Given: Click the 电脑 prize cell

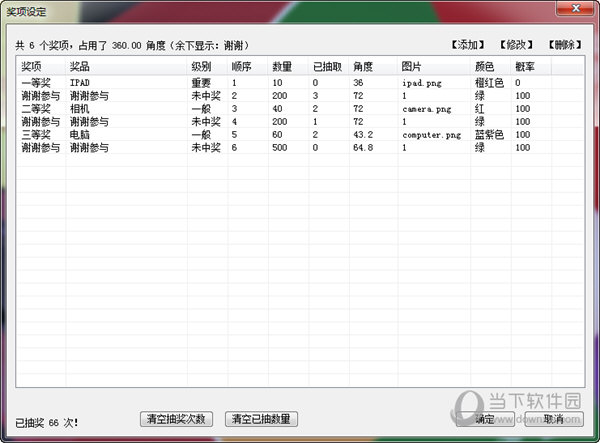Looking at the screenshot, I should (x=80, y=135).
